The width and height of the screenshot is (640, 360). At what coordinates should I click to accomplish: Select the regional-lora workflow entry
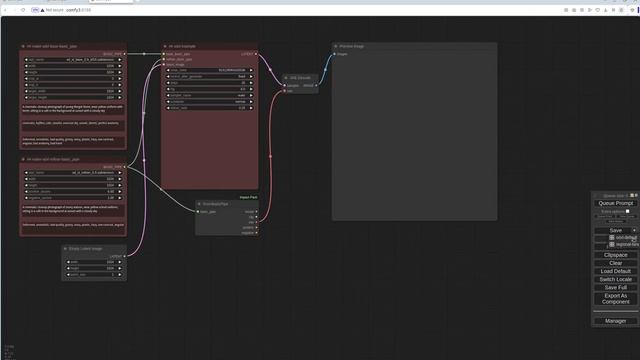pyautogui.click(x=624, y=244)
